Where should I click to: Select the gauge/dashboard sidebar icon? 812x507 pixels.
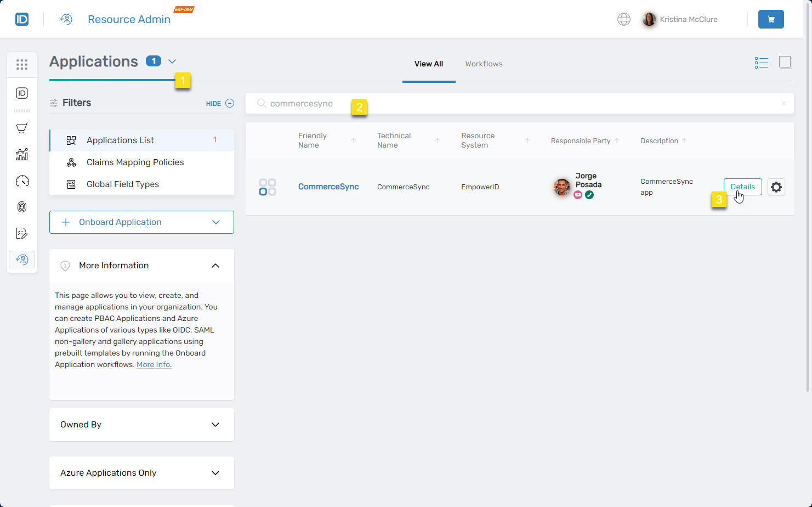tap(22, 181)
